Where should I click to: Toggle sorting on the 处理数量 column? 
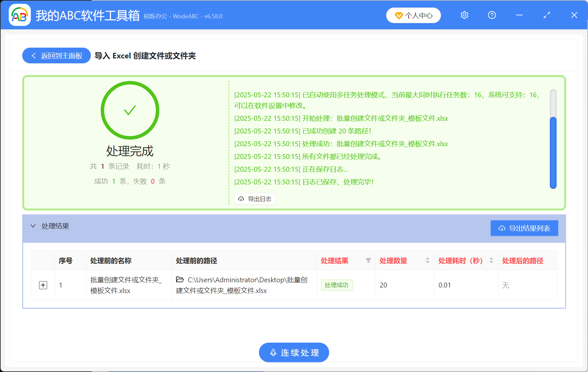pyautogui.click(x=427, y=261)
